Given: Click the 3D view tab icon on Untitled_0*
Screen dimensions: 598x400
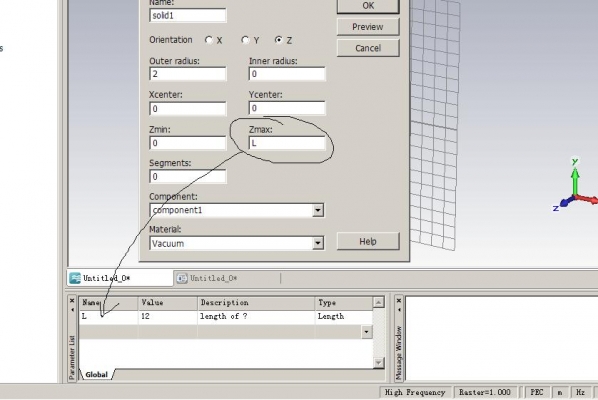Looking at the screenshot, I should (x=75, y=278).
